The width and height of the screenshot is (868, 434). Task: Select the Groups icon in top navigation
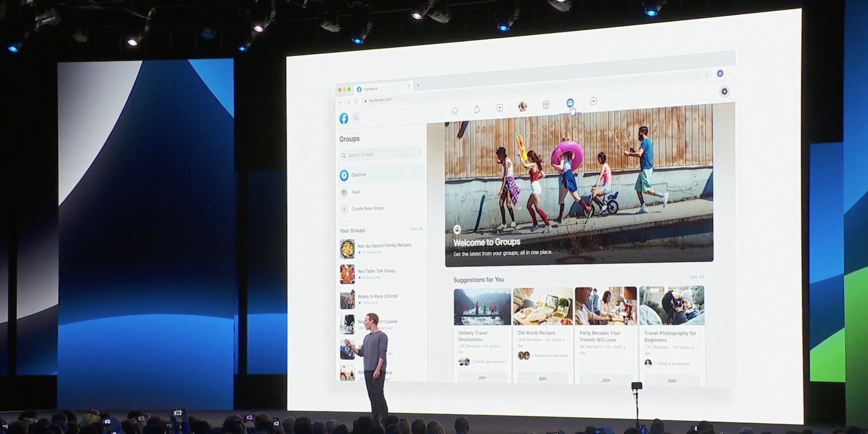(x=570, y=103)
